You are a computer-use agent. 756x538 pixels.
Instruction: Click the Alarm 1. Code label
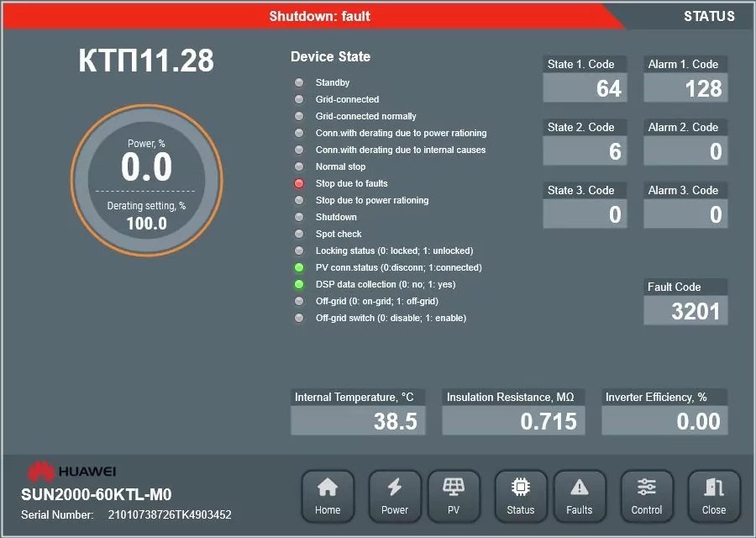click(683, 64)
